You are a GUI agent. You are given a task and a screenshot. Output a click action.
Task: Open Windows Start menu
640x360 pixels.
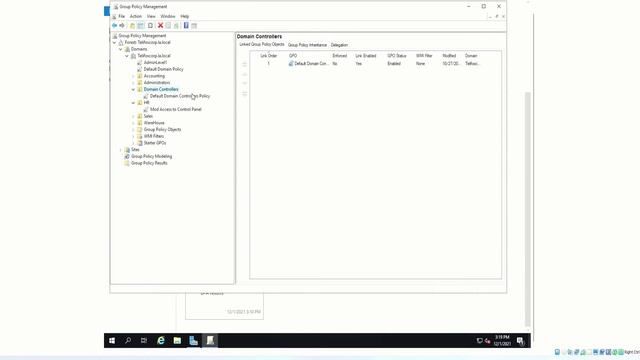tap(112, 340)
